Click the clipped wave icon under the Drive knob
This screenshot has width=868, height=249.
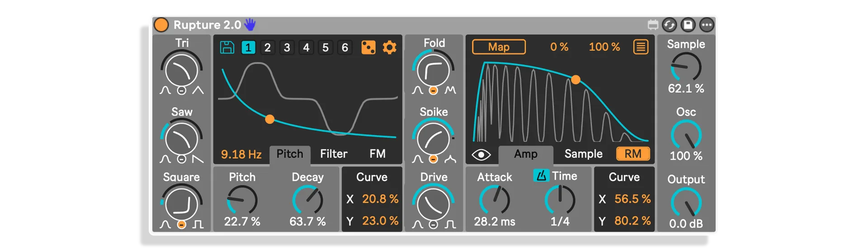coord(450,224)
